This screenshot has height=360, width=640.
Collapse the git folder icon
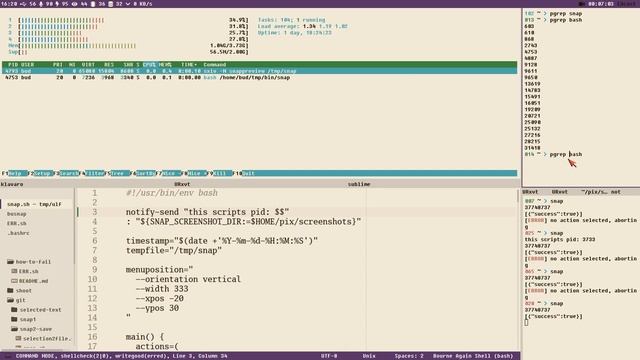tap(10, 300)
